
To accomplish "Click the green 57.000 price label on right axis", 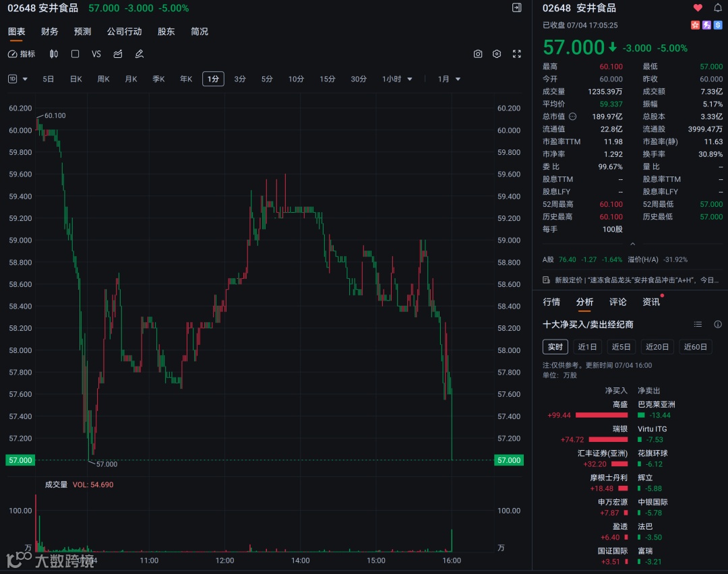I will tap(509, 460).
